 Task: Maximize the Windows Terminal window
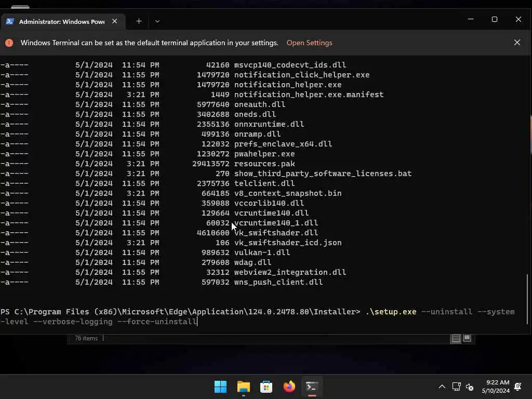pyautogui.click(x=495, y=19)
